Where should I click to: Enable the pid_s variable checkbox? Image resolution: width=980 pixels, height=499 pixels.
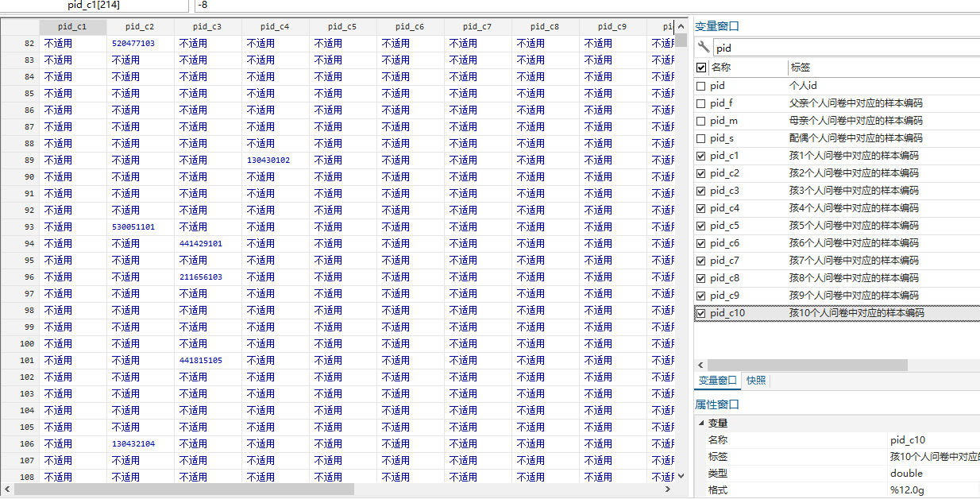[x=700, y=138]
